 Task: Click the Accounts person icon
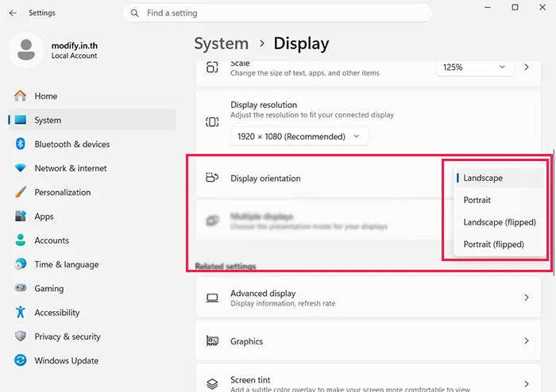tap(20, 240)
